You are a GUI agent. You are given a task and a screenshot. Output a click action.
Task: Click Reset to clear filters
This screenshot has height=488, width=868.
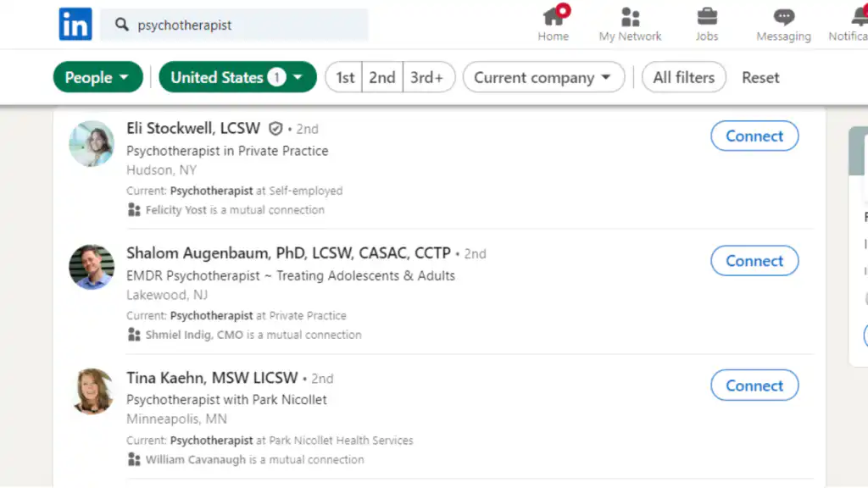click(759, 77)
